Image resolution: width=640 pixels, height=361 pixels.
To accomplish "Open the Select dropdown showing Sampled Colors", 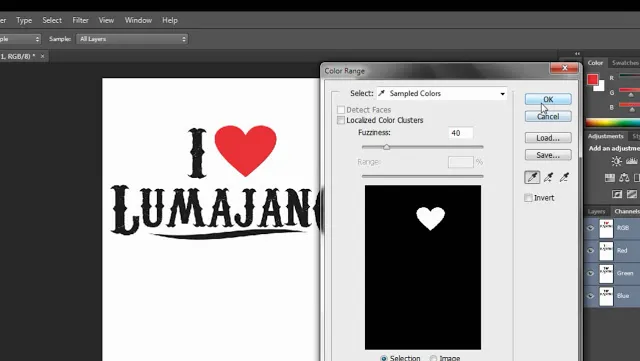I will tap(442, 94).
